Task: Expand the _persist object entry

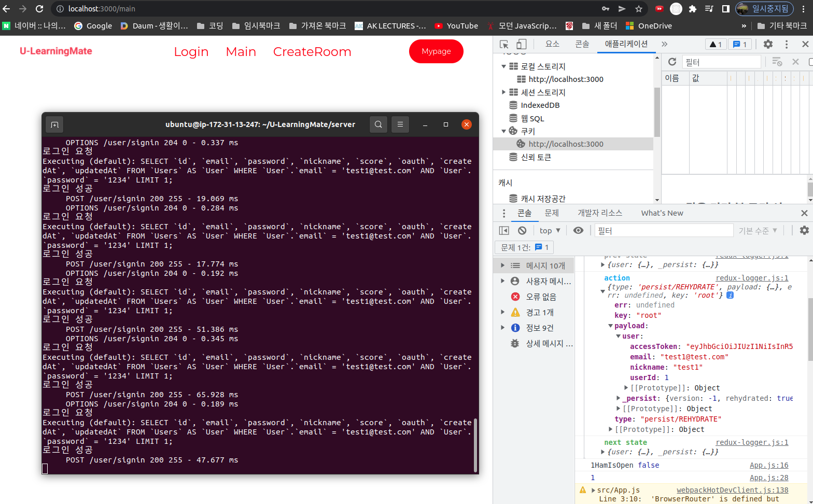Action: click(x=619, y=398)
